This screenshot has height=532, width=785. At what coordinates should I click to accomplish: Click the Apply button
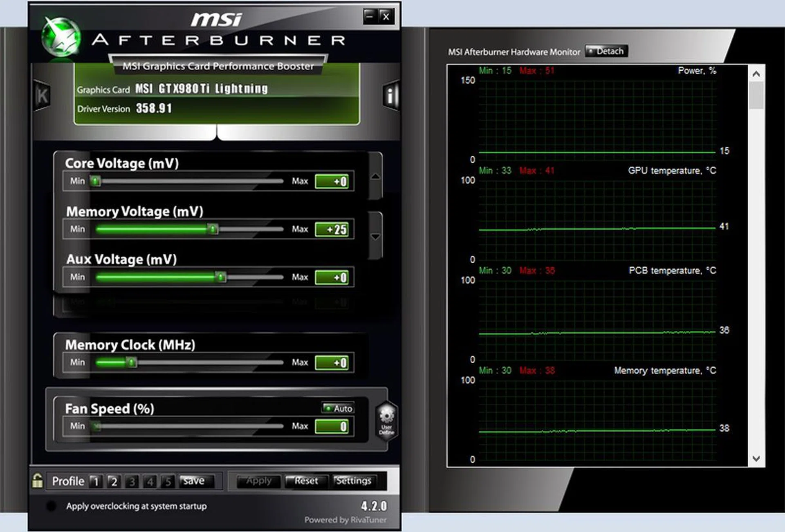pyautogui.click(x=259, y=481)
